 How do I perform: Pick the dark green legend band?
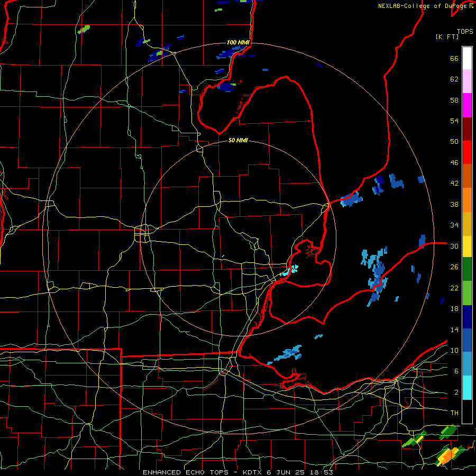coord(467,269)
